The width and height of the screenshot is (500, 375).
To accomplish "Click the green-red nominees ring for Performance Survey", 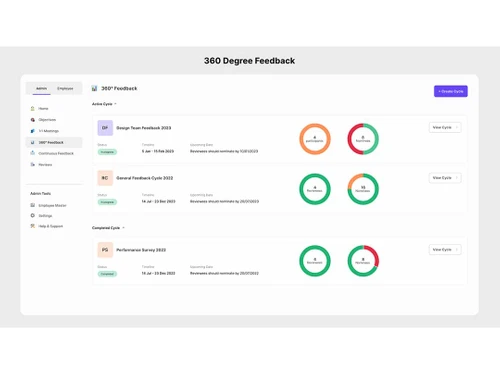I will 363,261.
